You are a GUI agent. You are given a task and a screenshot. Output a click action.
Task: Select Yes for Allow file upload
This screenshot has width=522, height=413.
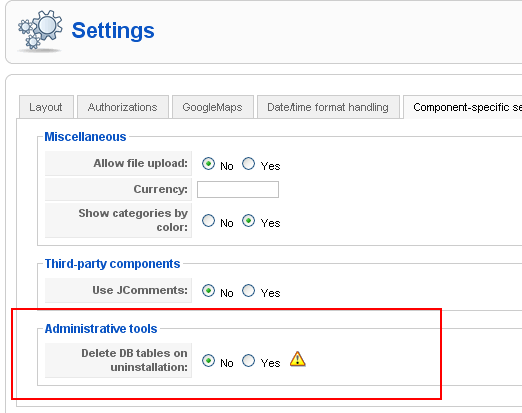click(x=248, y=164)
